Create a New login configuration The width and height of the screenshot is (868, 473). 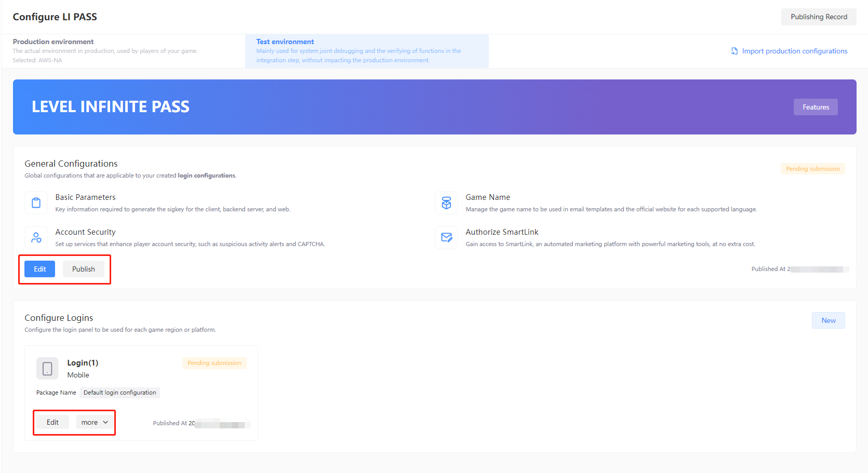point(828,320)
